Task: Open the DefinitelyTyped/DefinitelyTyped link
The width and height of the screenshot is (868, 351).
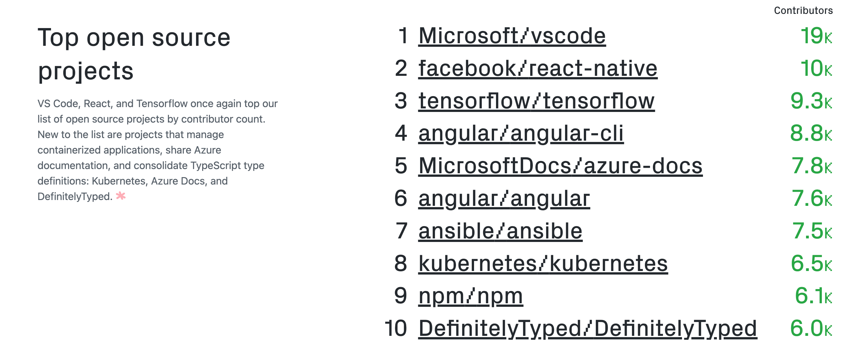Action: (x=587, y=328)
